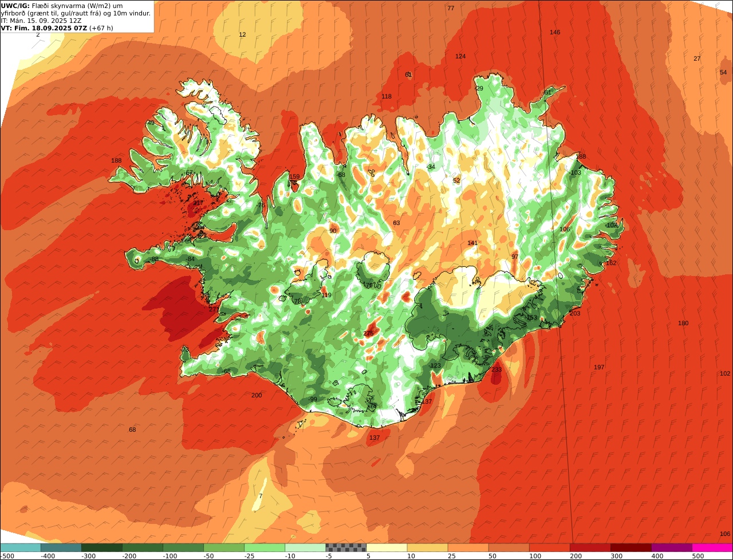Click the ocean value '124'
This screenshot has width=733, height=560.
click(460, 56)
